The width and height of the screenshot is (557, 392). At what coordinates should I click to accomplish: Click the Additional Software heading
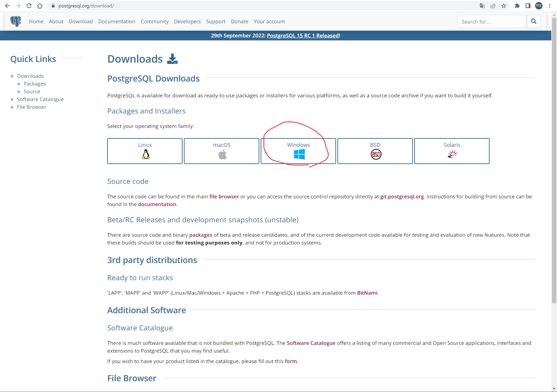[x=146, y=310]
